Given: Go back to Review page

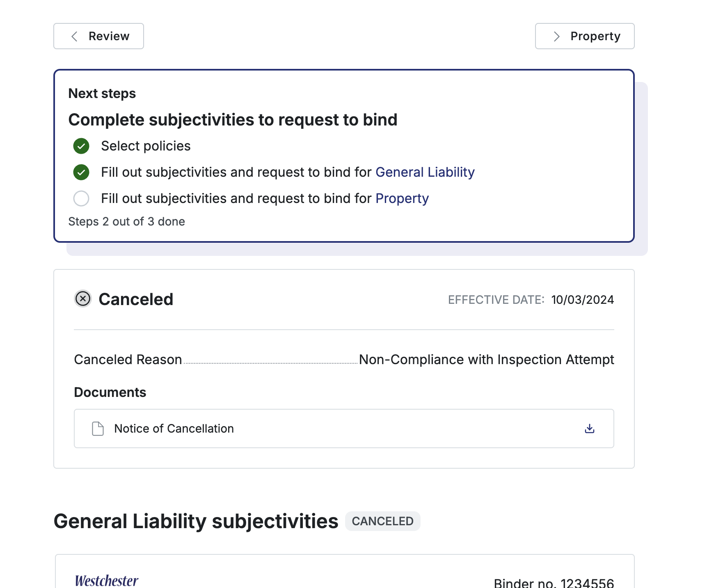Looking at the screenshot, I should pyautogui.click(x=98, y=36).
